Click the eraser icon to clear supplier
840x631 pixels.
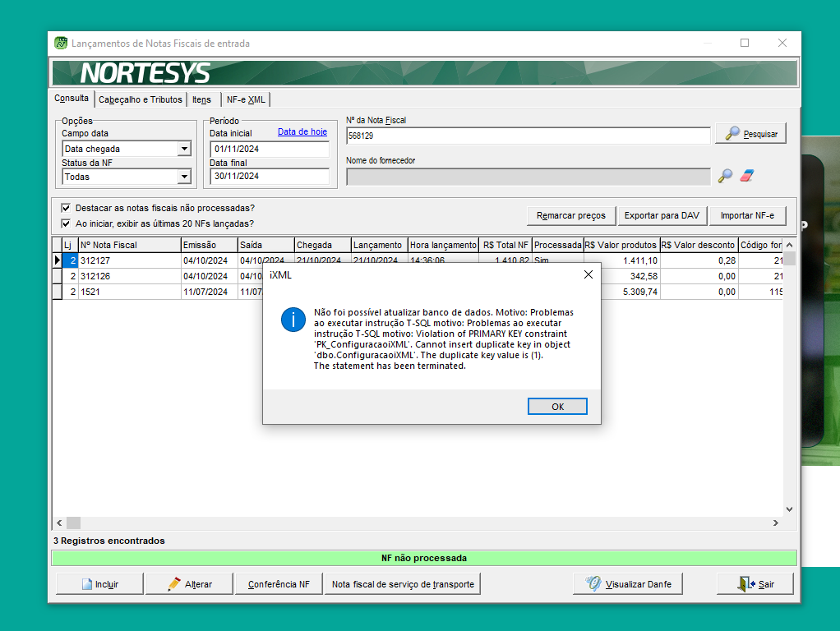point(746,176)
